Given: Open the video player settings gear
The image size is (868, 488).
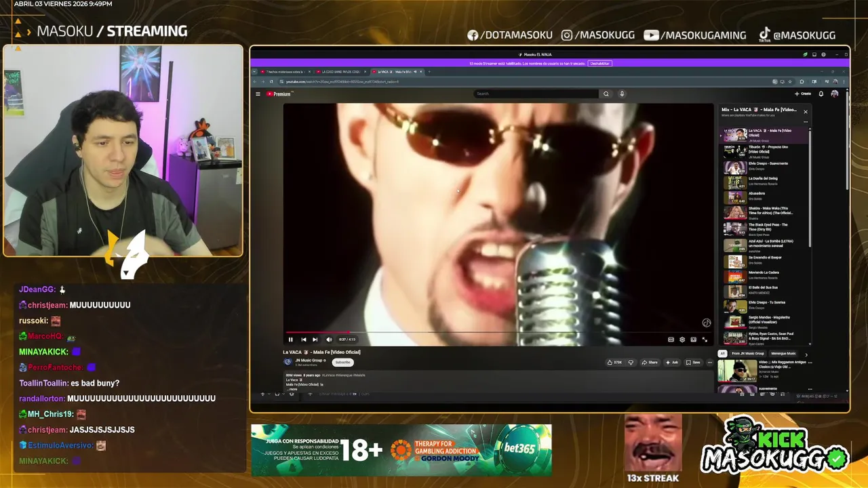Looking at the screenshot, I should pos(682,340).
